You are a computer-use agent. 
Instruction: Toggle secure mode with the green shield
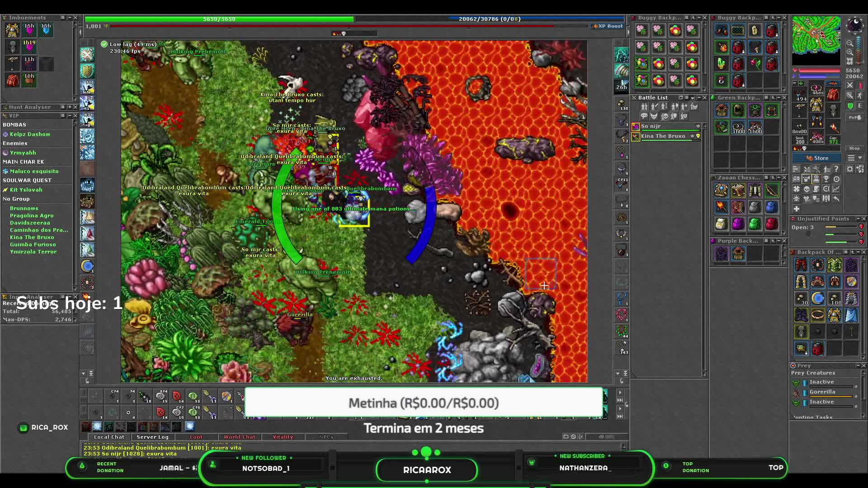850,106
